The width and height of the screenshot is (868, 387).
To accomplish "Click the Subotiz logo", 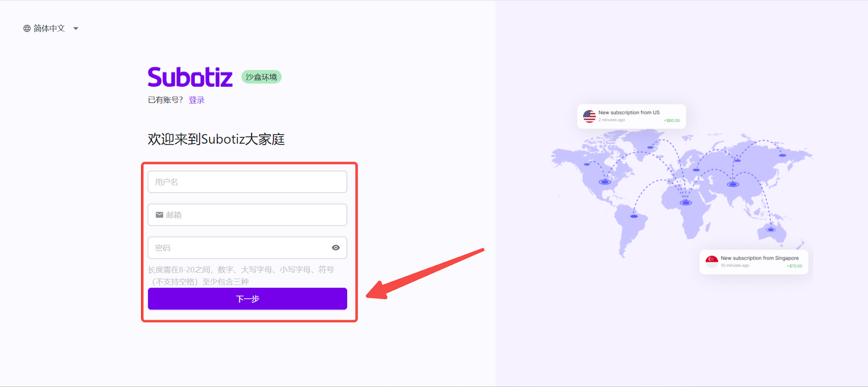I will click(190, 77).
